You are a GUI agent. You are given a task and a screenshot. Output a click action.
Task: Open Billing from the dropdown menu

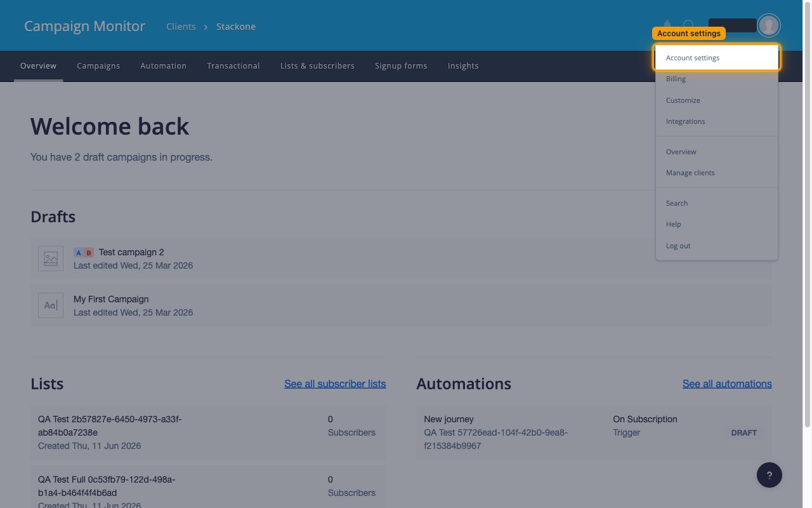(x=717, y=79)
